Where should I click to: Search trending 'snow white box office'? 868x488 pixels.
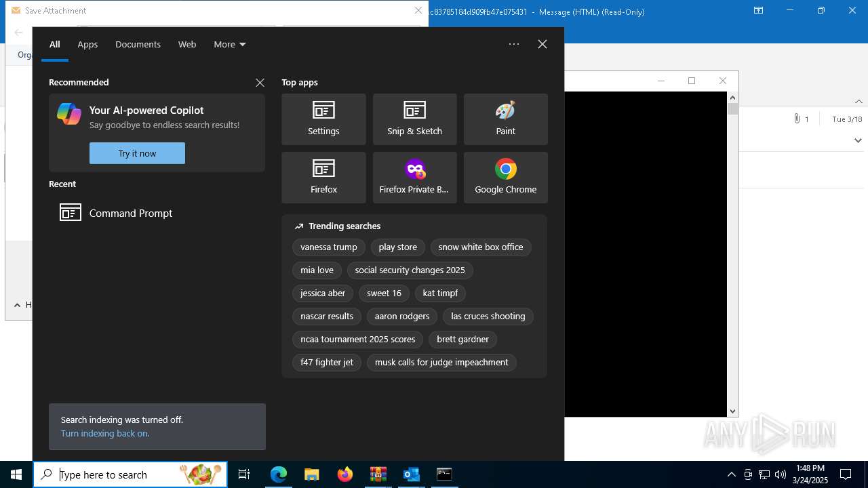(481, 247)
